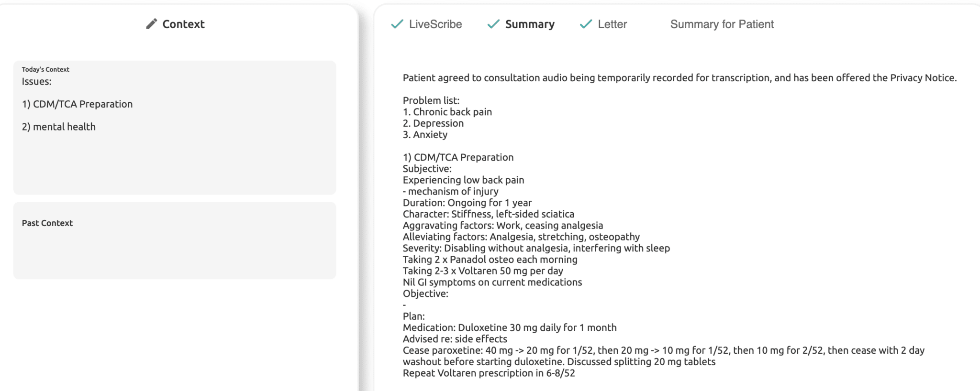Image resolution: width=980 pixels, height=391 pixels.
Task: Click the Duloxetine medication line
Action: 509,327
